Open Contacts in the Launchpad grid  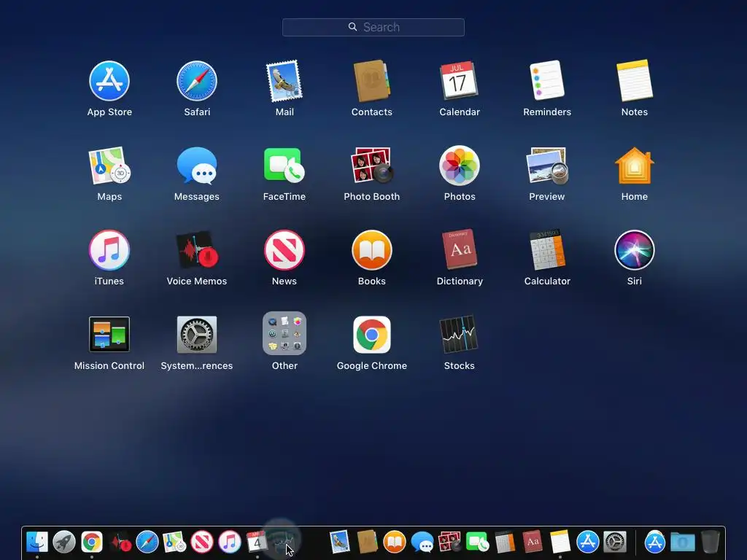point(371,81)
